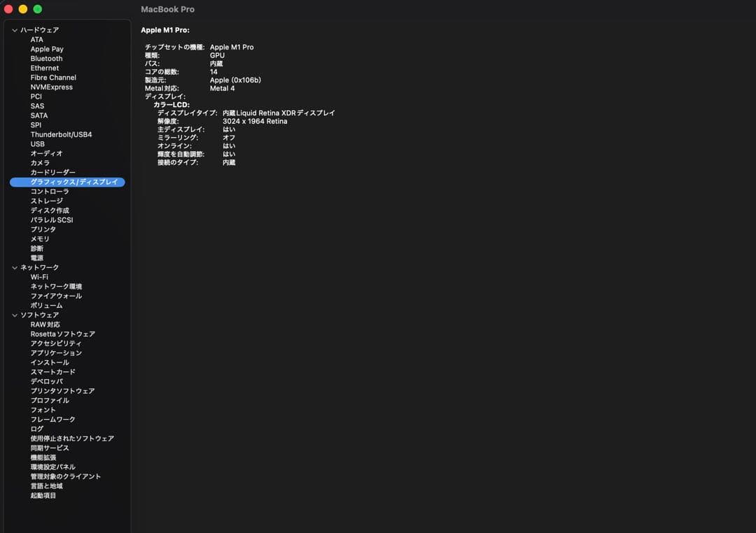
Task: Open 起動項目 in the sidebar
Action: click(43, 495)
